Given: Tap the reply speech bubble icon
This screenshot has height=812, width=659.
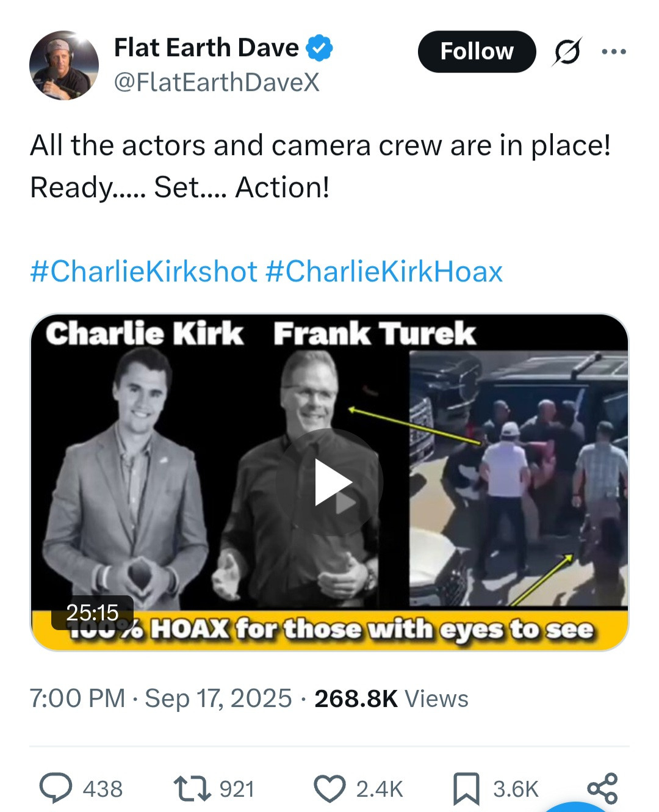Looking at the screenshot, I should (56, 788).
